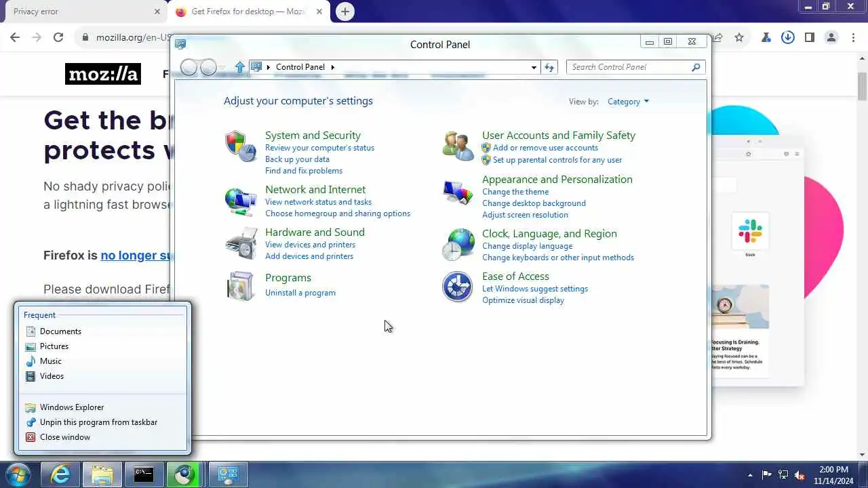
Task: Click the Find and fix problems link
Action: [x=304, y=171]
